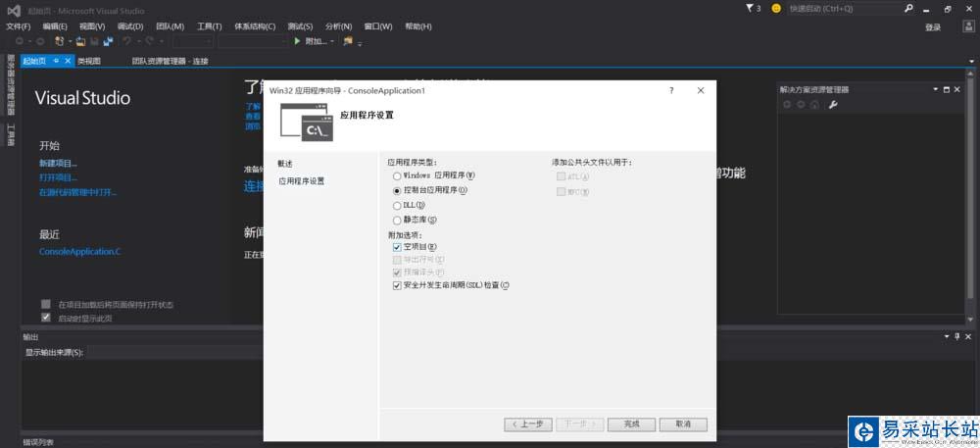Click the Visual Studio logo icon
The image size is (980, 448).
pyautogui.click(x=13, y=10)
